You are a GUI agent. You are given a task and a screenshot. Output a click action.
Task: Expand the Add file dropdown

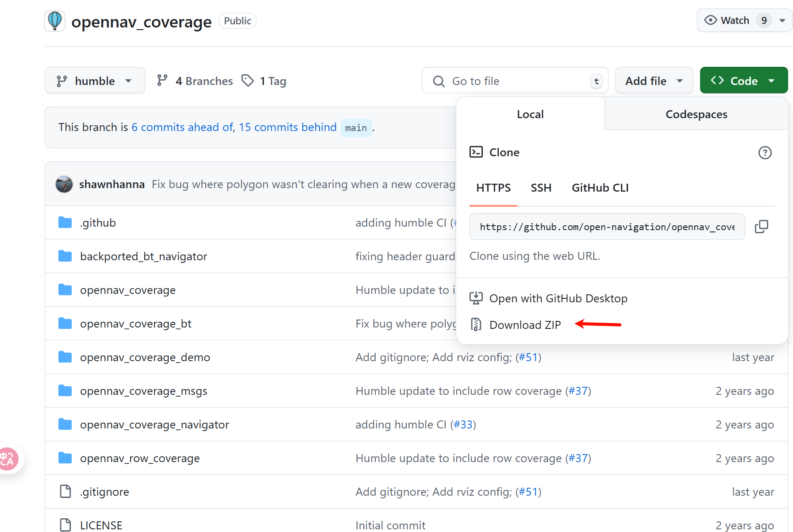coord(654,81)
